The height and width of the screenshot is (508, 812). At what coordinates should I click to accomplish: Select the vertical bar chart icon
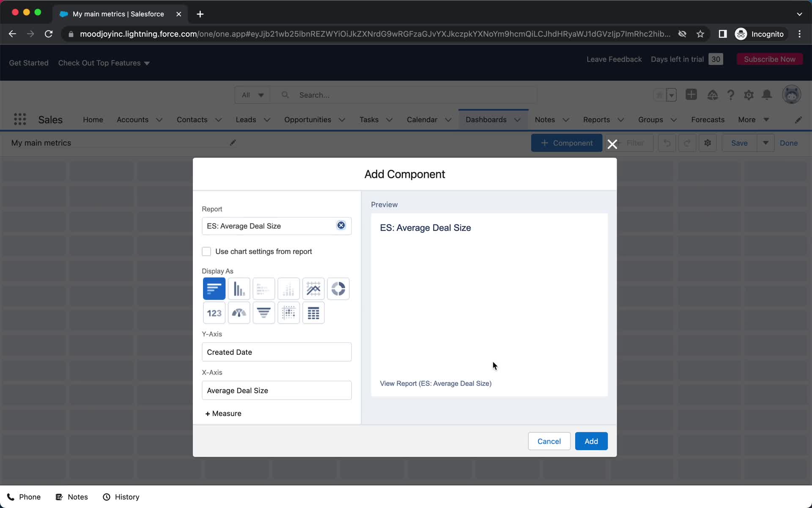click(239, 289)
